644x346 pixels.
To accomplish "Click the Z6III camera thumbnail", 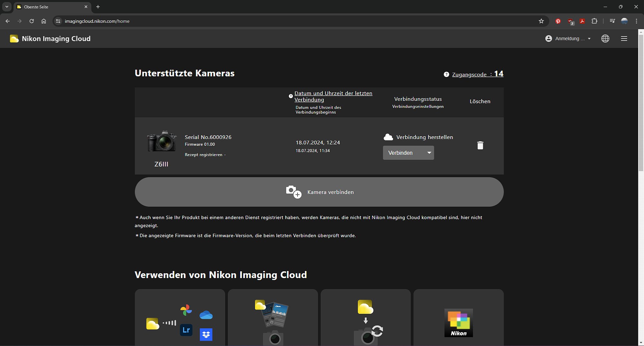I will click(x=162, y=141).
